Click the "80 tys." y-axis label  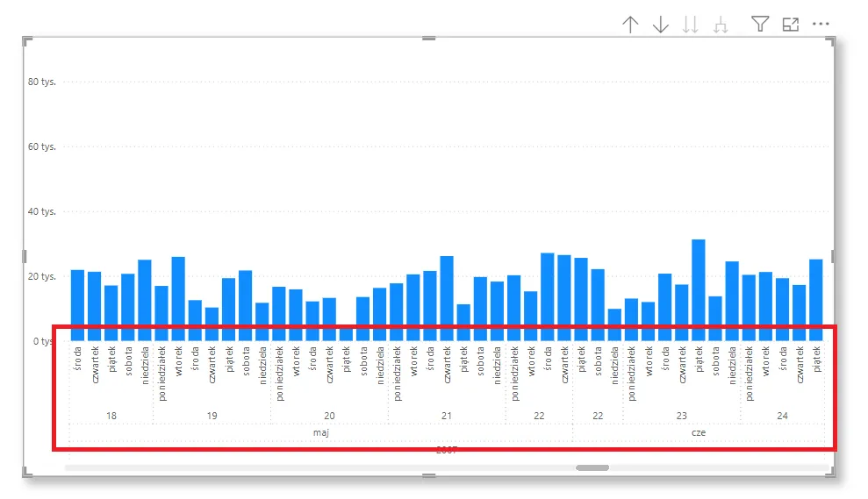click(41, 82)
